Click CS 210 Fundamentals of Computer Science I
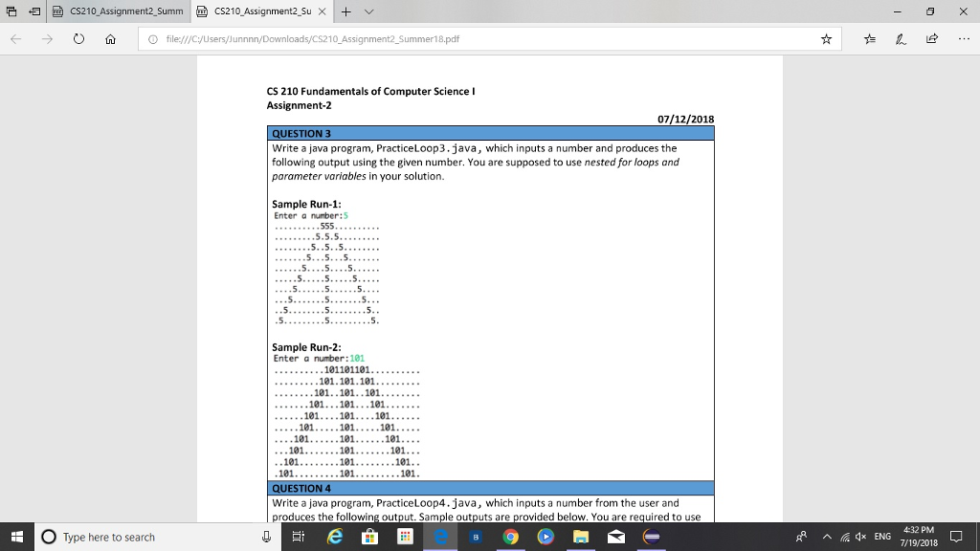980x551 pixels. [x=370, y=91]
